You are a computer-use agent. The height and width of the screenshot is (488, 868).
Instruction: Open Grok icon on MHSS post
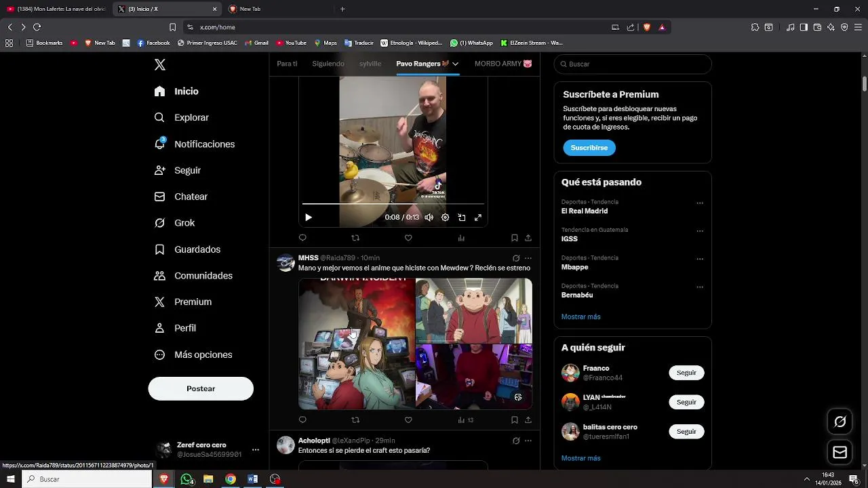[x=516, y=258]
